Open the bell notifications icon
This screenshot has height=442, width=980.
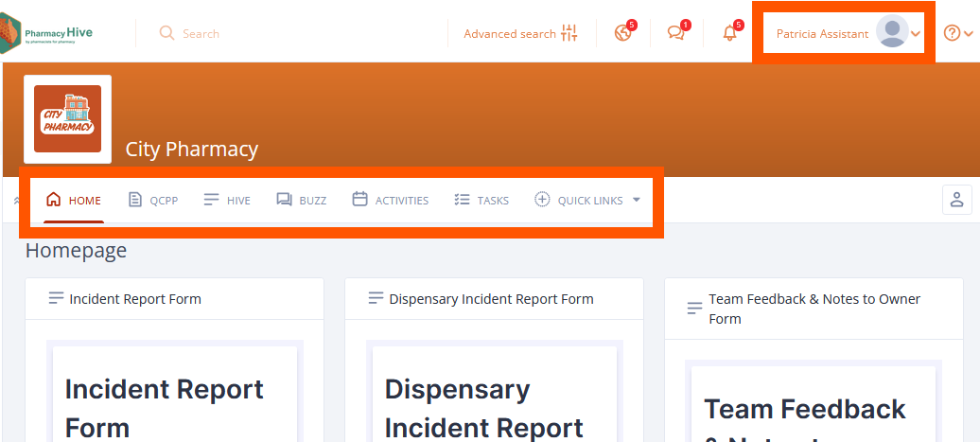coord(729,33)
